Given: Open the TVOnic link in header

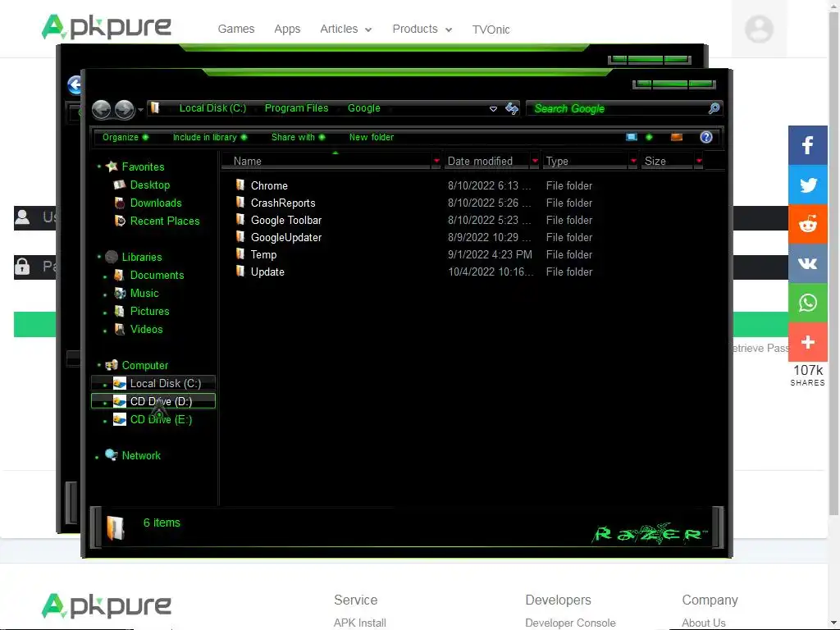Looking at the screenshot, I should pos(491,30).
